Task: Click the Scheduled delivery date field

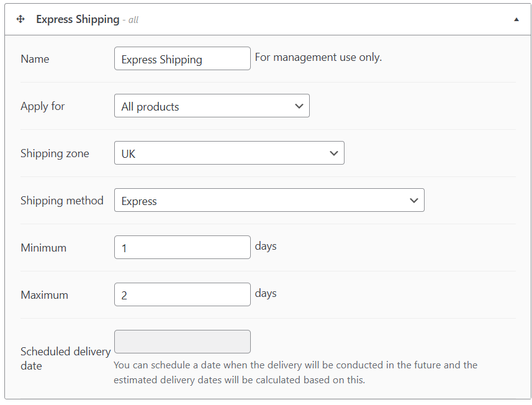Action: [x=182, y=342]
